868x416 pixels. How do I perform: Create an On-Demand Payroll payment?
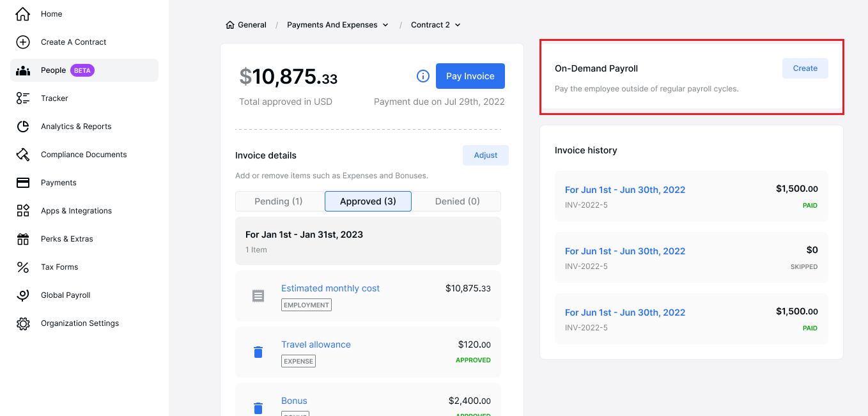[805, 68]
